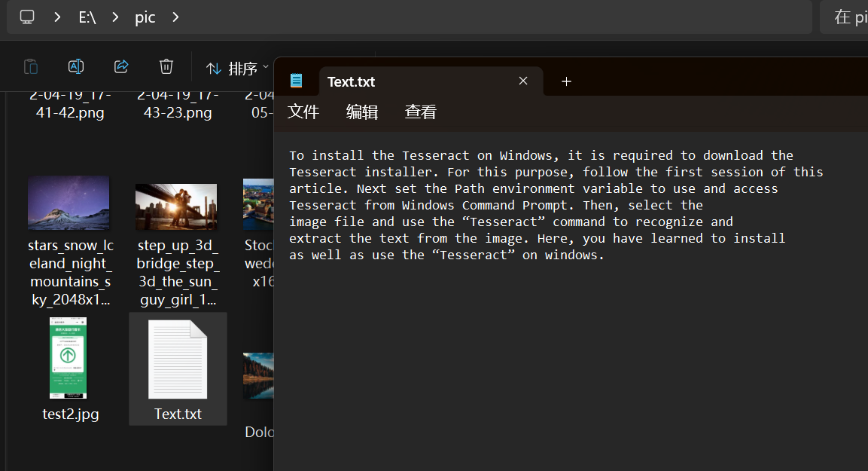Image resolution: width=868 pixels, height=471 pixels.
Task: Close the Text.txt Notepad tab
Action: (523, 81)
